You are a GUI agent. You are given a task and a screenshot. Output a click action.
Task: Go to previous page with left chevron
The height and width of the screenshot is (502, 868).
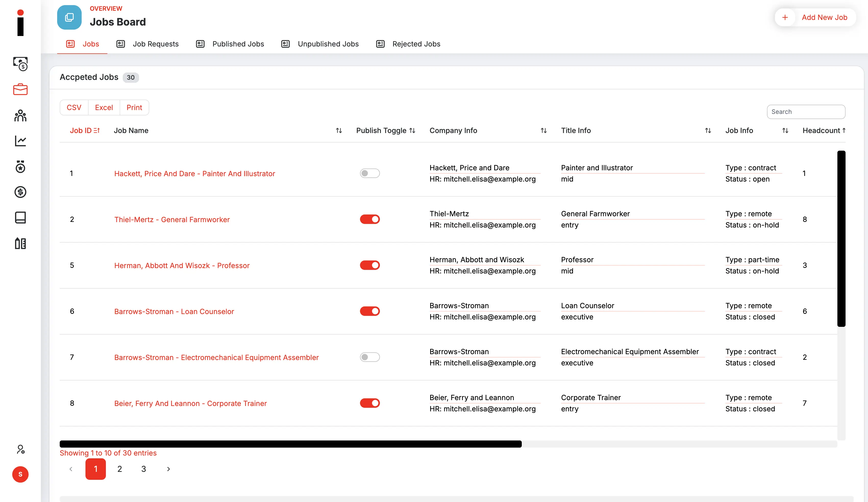pyautogui.click(x=71, y=469)
